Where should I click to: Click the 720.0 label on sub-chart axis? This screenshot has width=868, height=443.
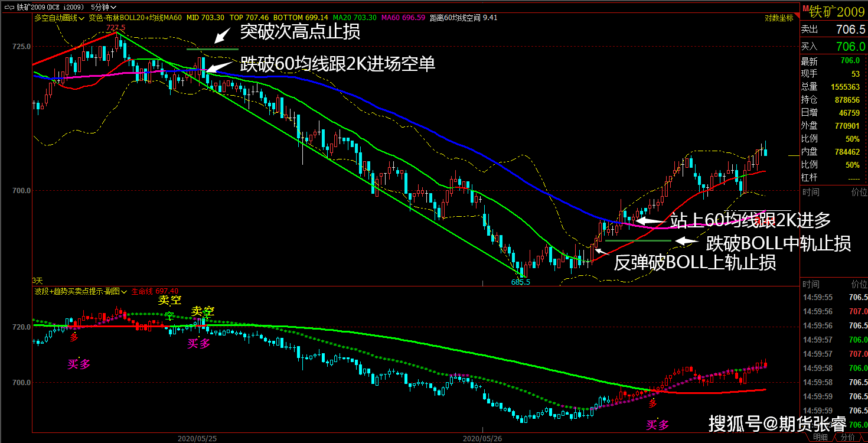pos(22,327)
